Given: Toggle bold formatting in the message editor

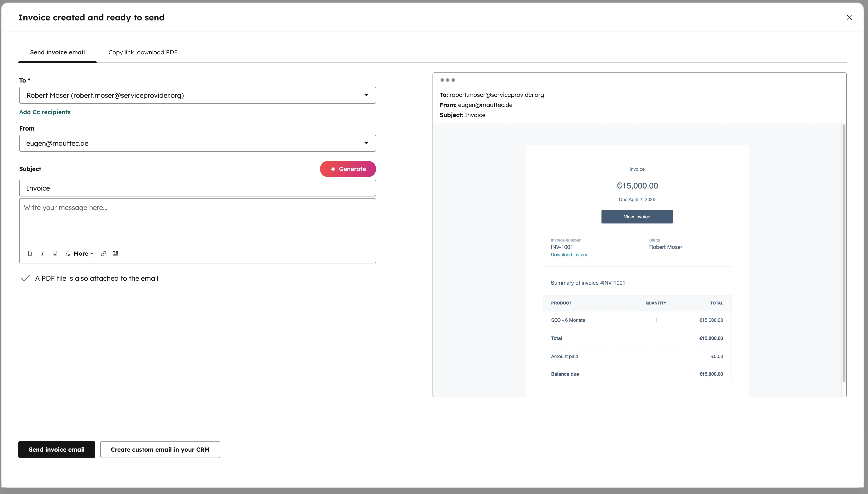Looking at the screenshot, I should 30,253.
